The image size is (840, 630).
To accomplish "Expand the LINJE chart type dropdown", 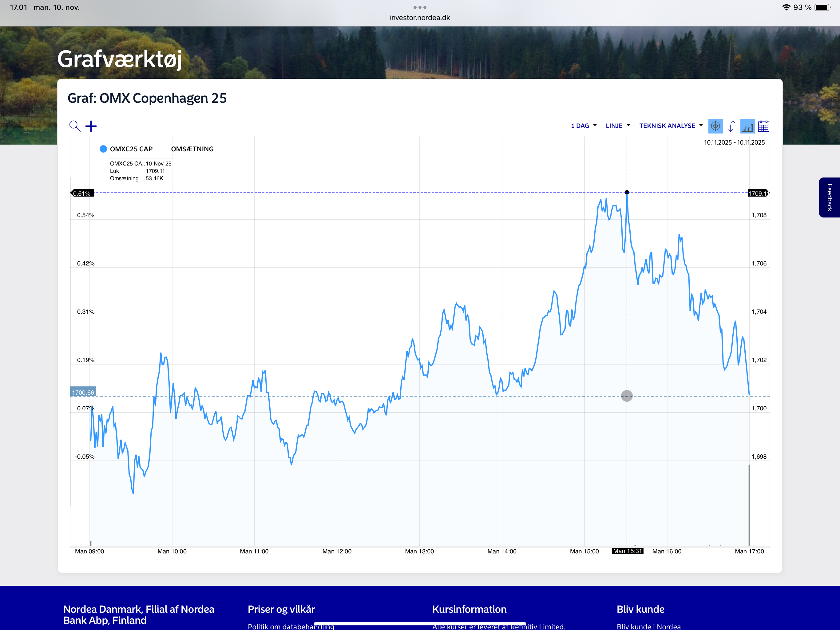I will tap(618, 126).
